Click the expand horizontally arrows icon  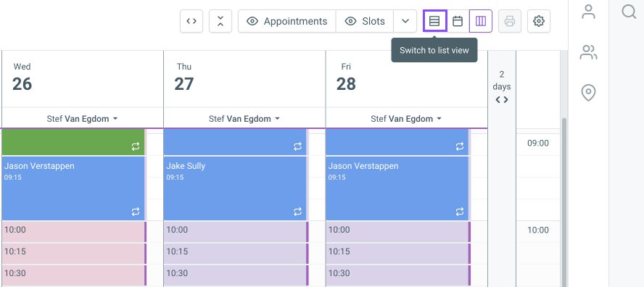coord(191,21)
